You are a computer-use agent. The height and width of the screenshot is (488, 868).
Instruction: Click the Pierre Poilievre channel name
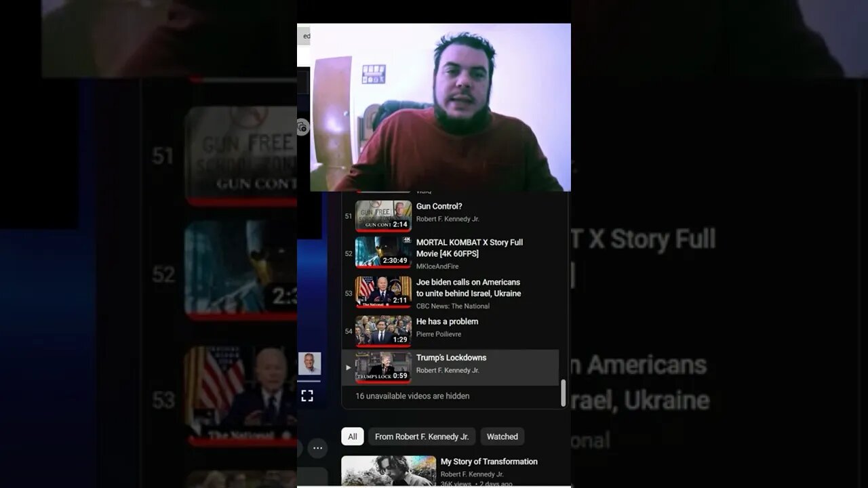(439, 334)
